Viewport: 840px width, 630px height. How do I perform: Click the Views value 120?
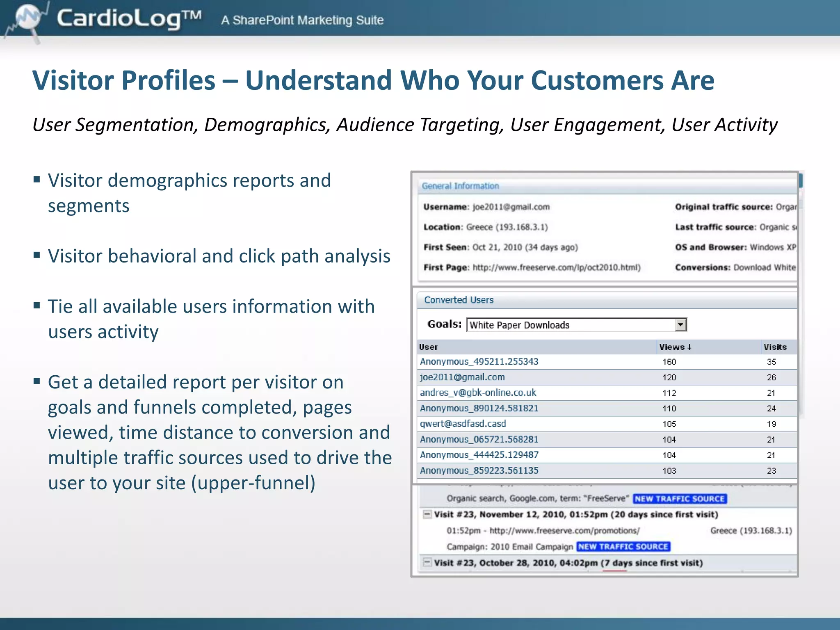[x=669, y=377]
